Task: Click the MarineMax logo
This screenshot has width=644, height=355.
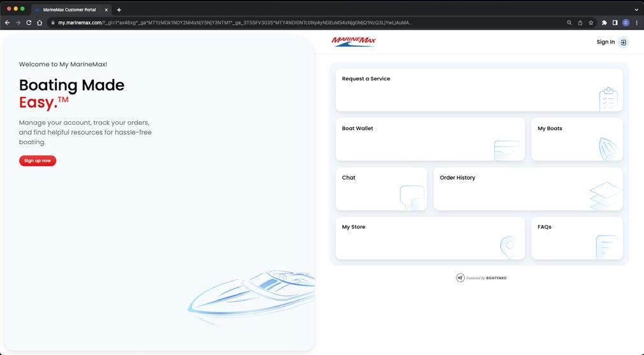Action: [354, 41]
